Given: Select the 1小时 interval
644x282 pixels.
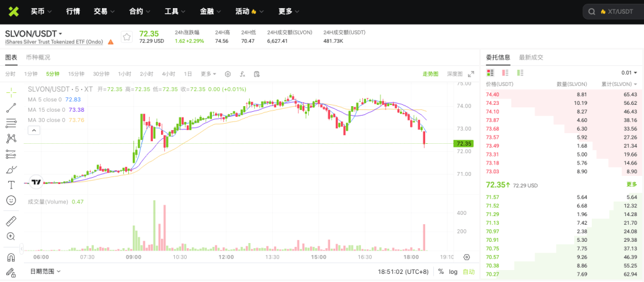Looking at the screenshot, I should 125,74.
